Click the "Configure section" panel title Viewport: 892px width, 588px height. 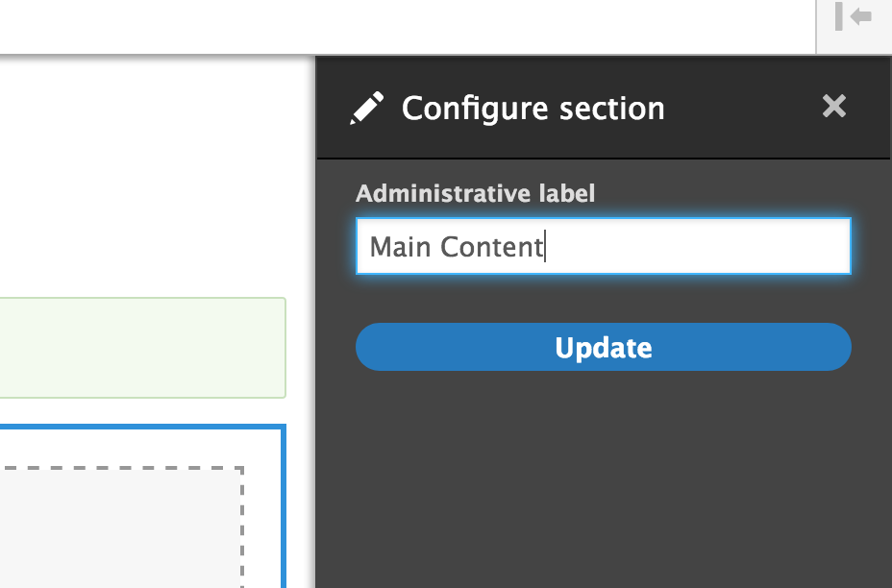(533, 109)
